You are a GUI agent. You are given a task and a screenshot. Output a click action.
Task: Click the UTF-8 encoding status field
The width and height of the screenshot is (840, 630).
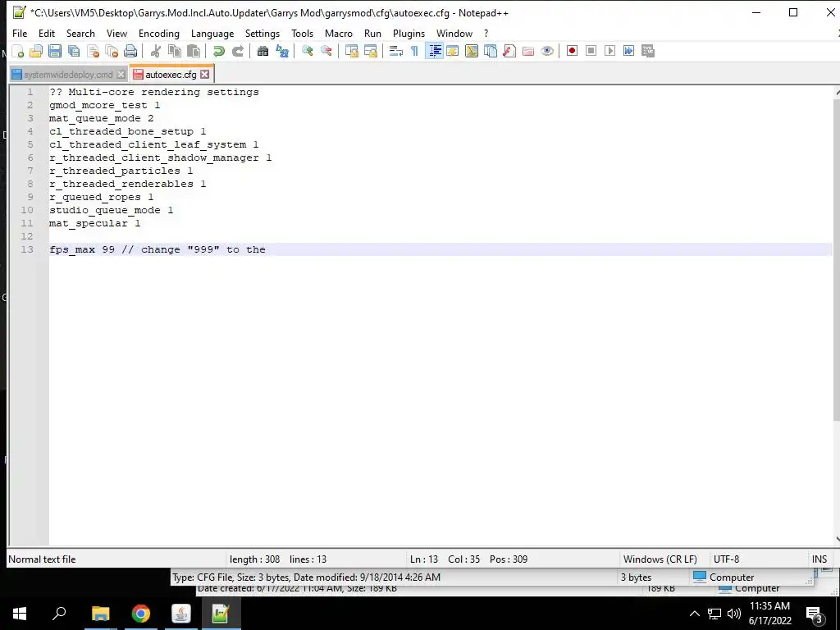tap(727, 559)
